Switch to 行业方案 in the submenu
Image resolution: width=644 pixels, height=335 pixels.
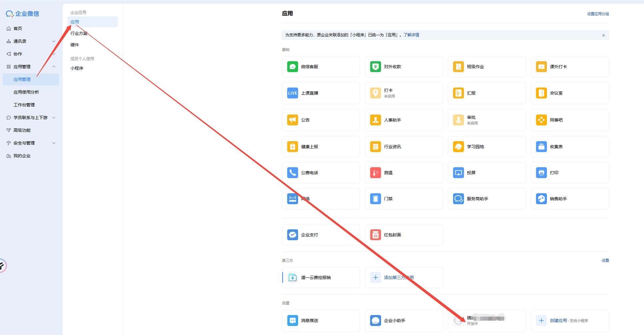(79, 33)
